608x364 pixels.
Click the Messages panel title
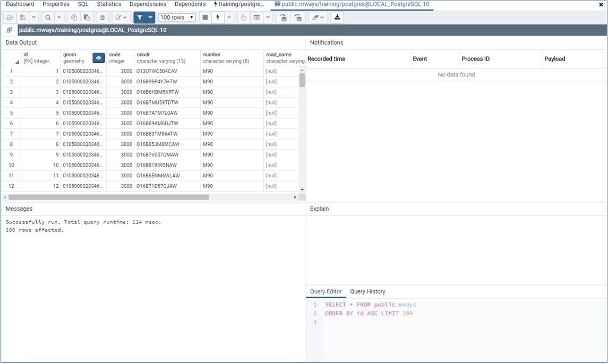(x=19, y=209)
